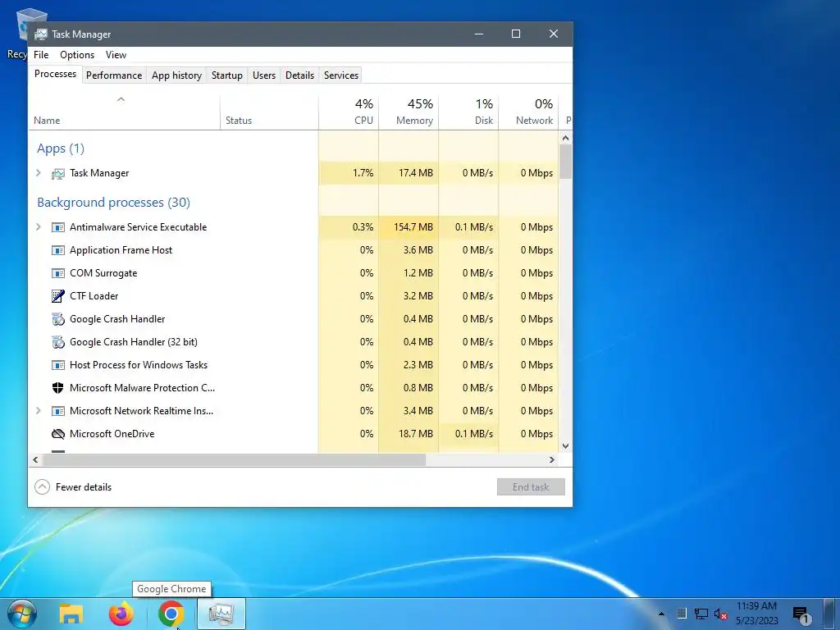
Task: Click the horizontal scrollbar thumb
Action: pos(234,459)
